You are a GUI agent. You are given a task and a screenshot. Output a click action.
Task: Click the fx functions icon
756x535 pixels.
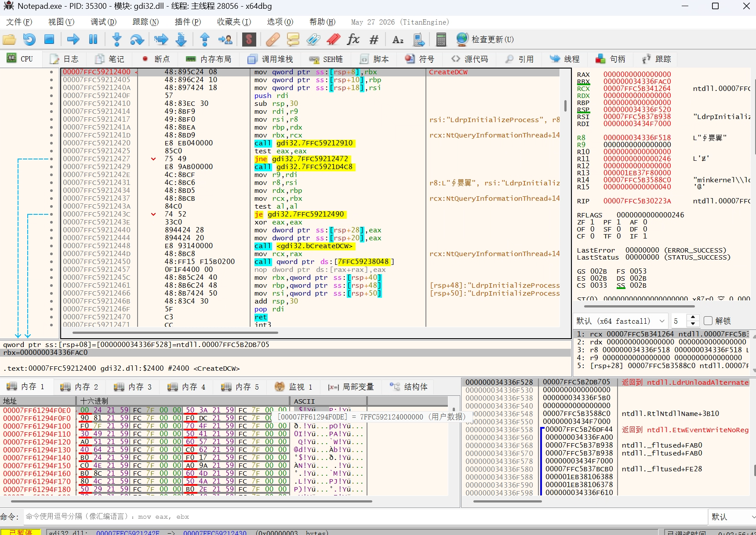tap(353, 40)
